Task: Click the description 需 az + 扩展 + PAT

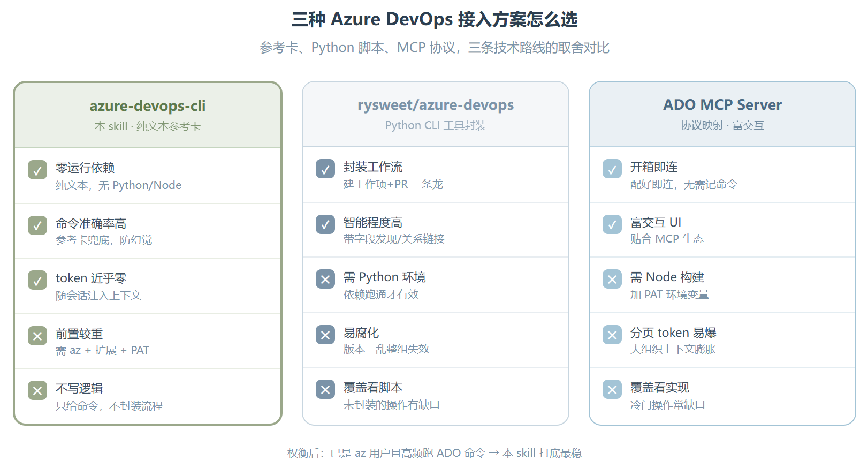Action: (x=102, y=350)
